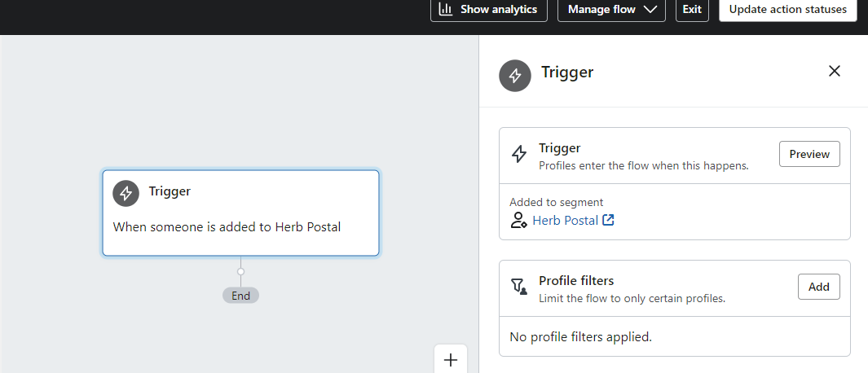Open the Manage flow menu
This screenshot has height=373, width=868.
(x=611, y=10)
